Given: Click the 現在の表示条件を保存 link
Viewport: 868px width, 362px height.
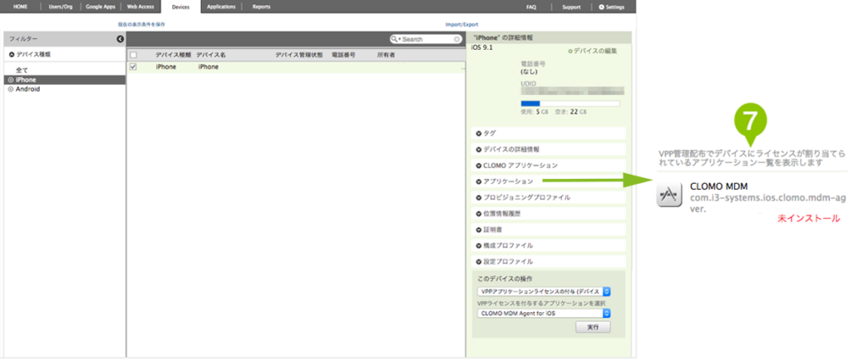Looking at the screenshot, I should tap(142, 25).
